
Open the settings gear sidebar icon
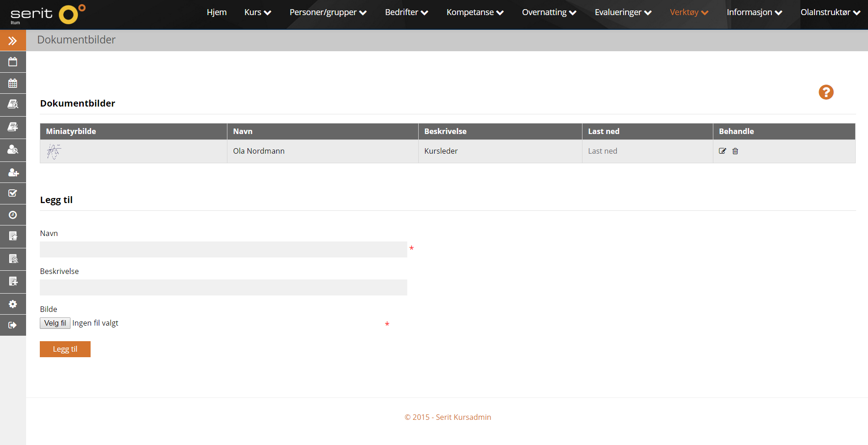tap(13, 304)
